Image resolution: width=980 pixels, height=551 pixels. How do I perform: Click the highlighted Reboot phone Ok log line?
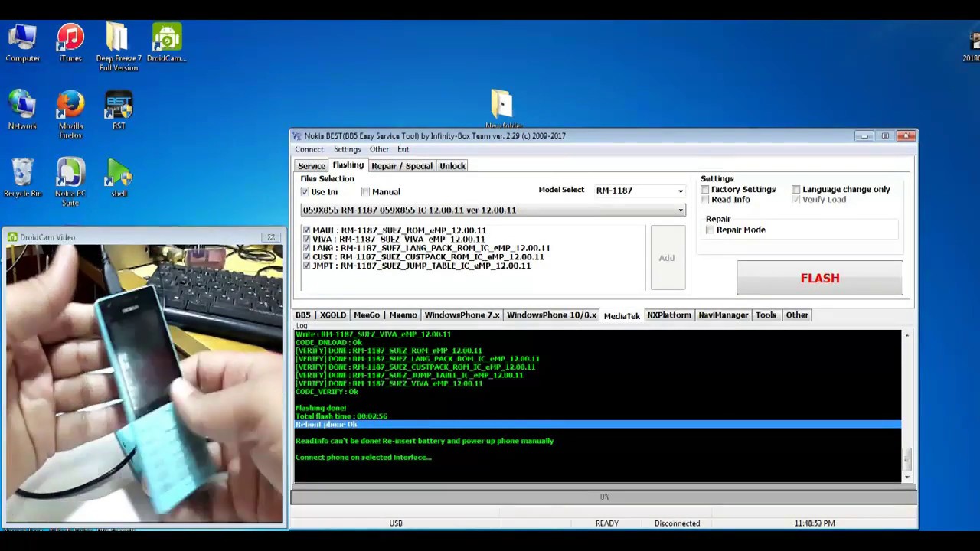598,425
